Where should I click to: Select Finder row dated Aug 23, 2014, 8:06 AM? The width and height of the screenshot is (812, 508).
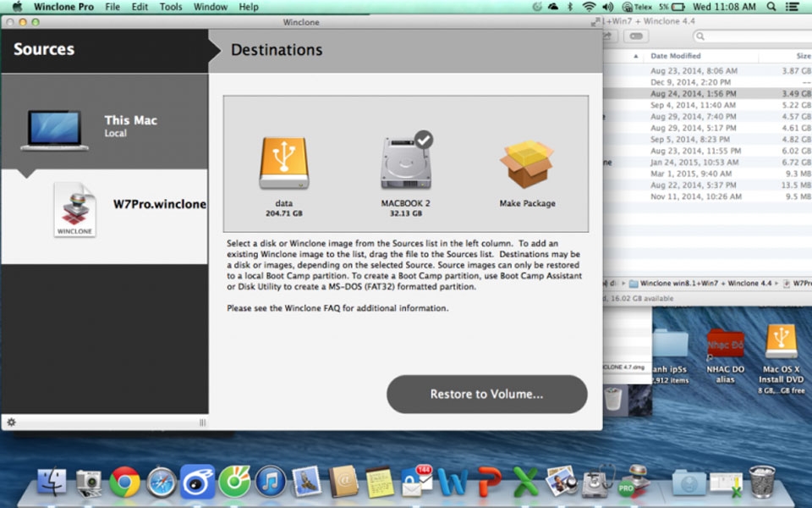point(707,70)
